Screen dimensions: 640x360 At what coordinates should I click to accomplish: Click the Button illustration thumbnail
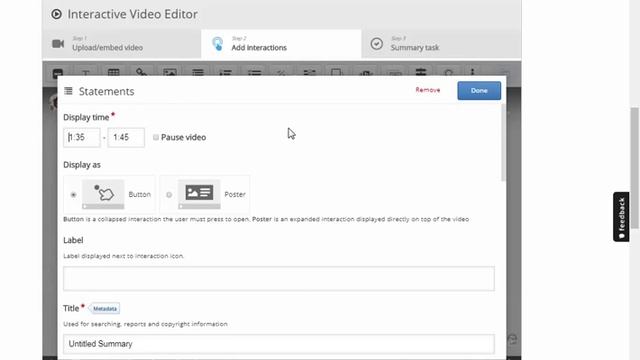pos(103,194)
